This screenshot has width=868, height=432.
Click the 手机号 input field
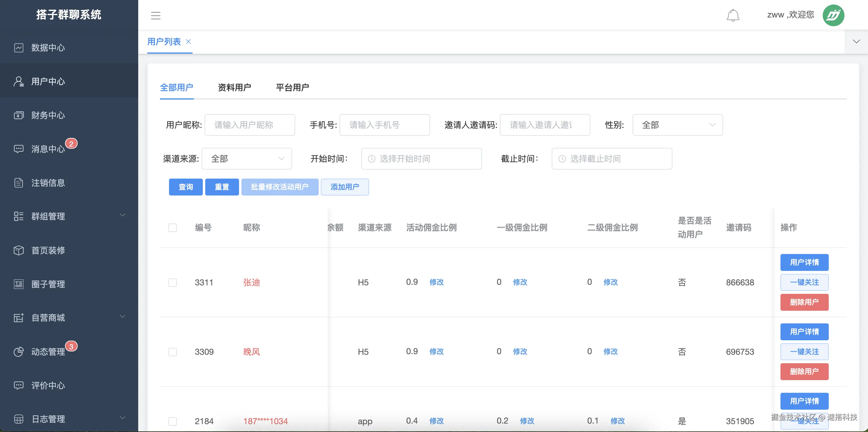click(x=385, y=125)
